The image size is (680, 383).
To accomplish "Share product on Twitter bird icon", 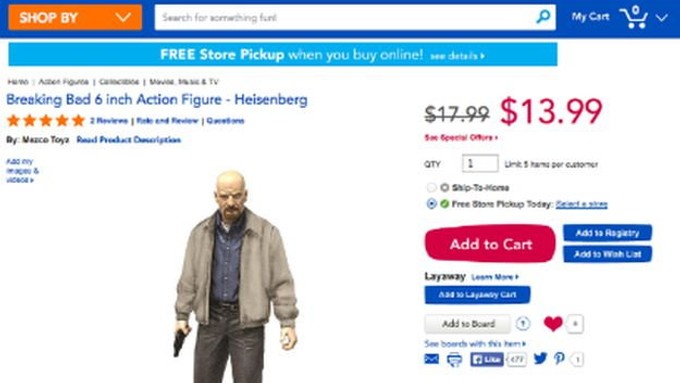I will (x=540, y=358).
